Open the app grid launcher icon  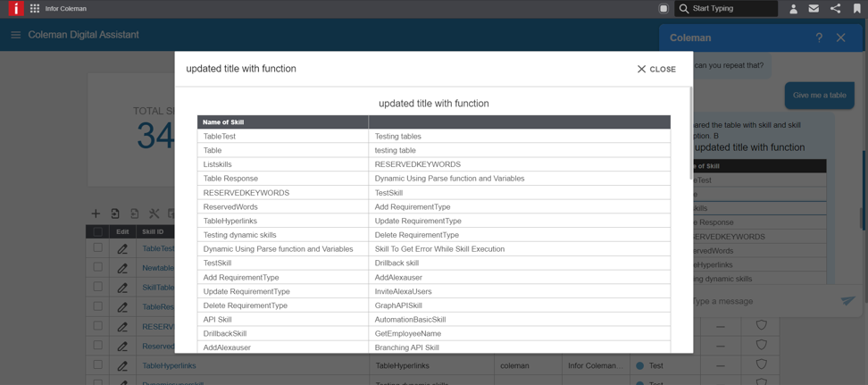[34, 9]
